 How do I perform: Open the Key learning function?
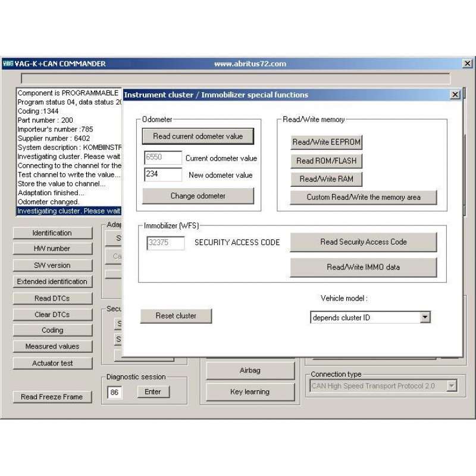[x=250, y=392]
